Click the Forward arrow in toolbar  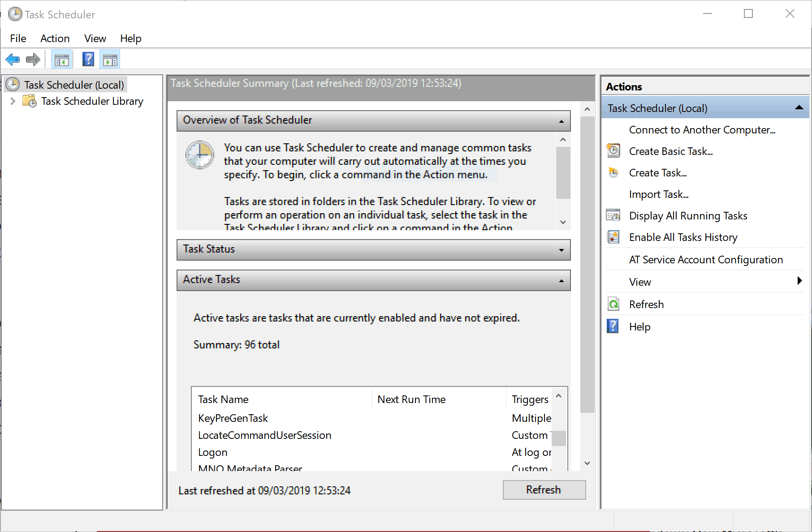[x=33, y=60]
